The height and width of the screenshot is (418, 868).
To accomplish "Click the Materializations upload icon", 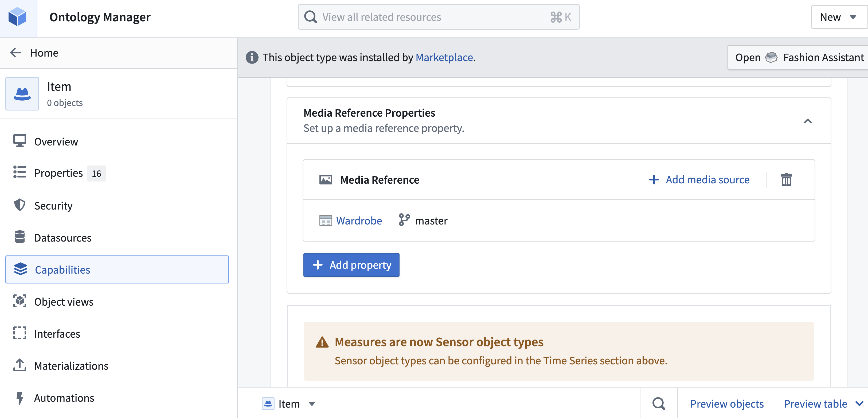I will 19,365.
